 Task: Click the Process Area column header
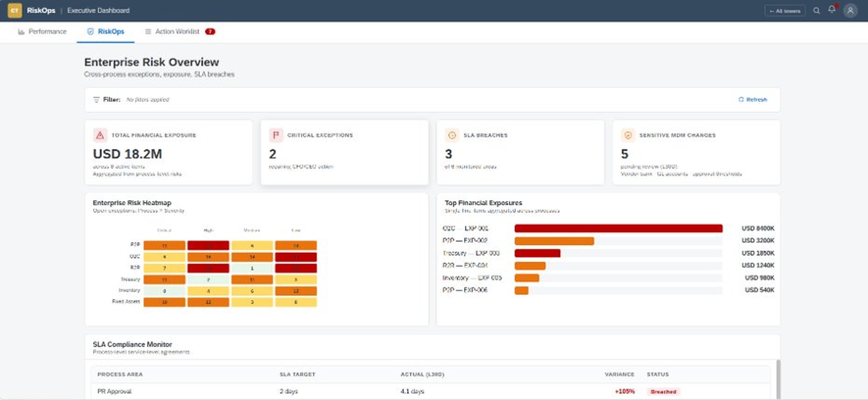[x=120, y=374]
